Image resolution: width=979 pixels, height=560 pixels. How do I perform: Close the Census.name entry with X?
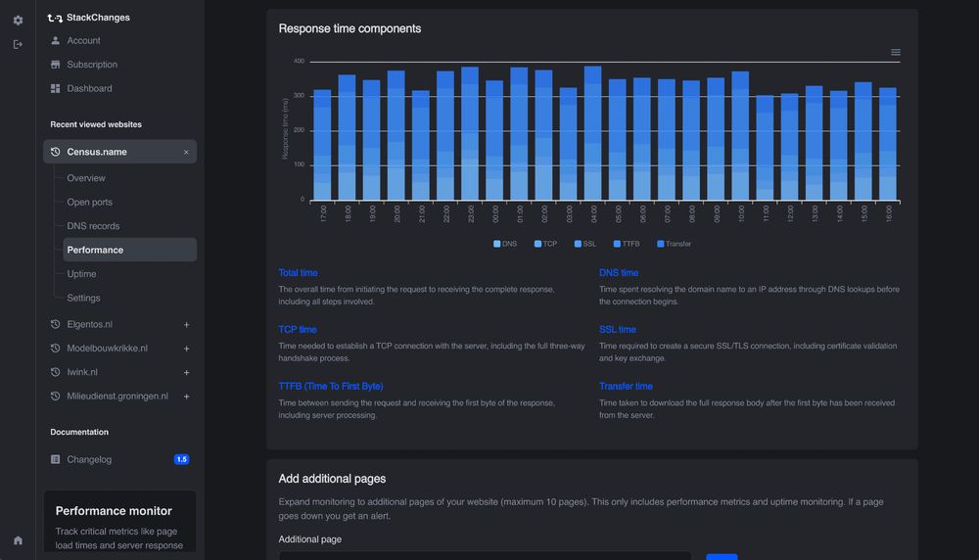tap(186, 153)
